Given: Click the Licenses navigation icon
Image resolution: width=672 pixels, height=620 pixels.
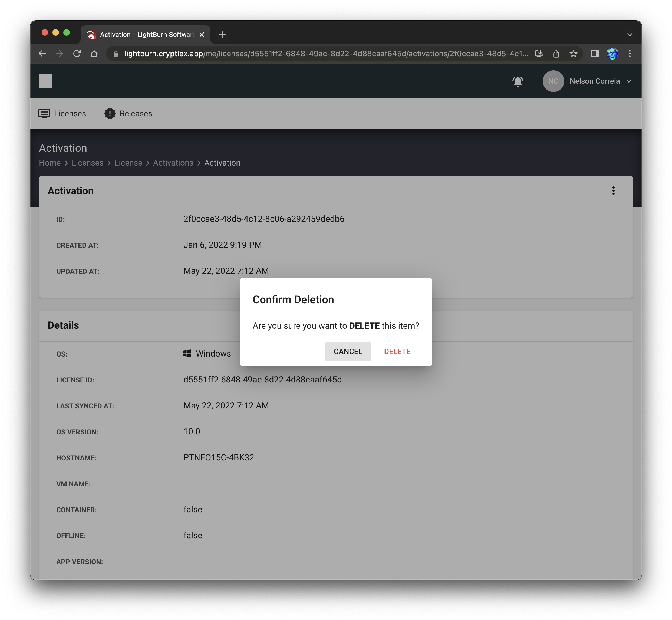Looking at the screenshot, I should [44, 113].
